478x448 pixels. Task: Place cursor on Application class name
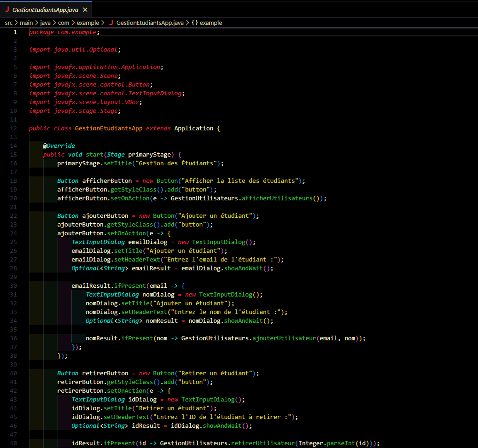(193, 128)
